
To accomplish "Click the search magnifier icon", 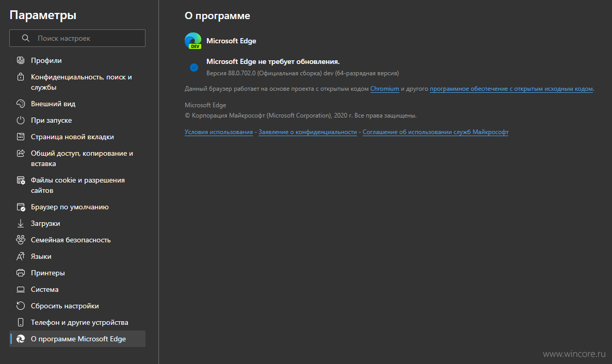I will (25, 38).
